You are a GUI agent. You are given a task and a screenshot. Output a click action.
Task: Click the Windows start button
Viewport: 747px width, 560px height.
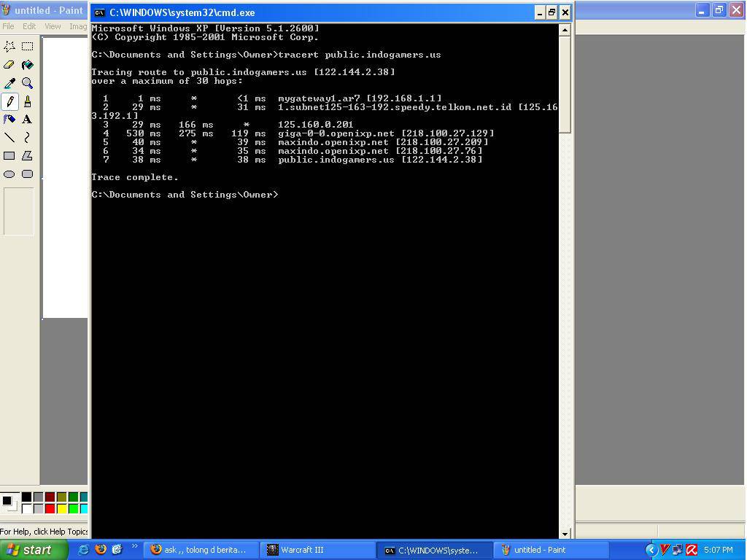pyautogui.click(x=34, y=550)
